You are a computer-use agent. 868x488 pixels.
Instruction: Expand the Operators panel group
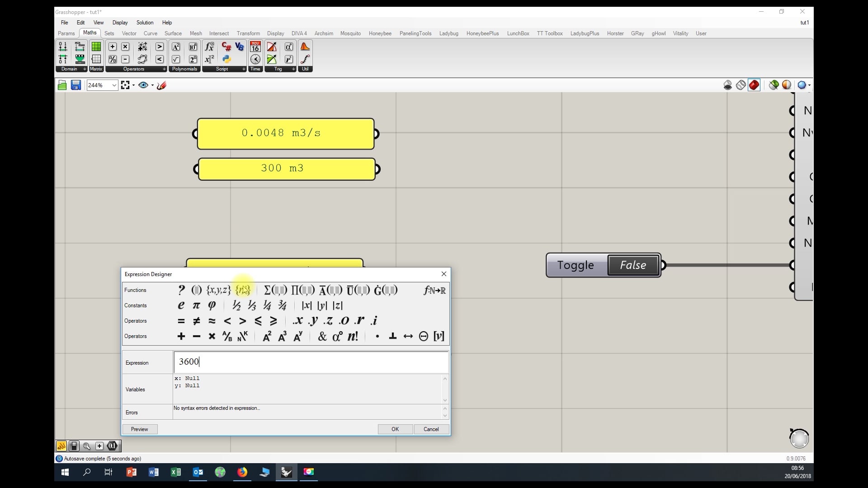(x=164, y=69)
